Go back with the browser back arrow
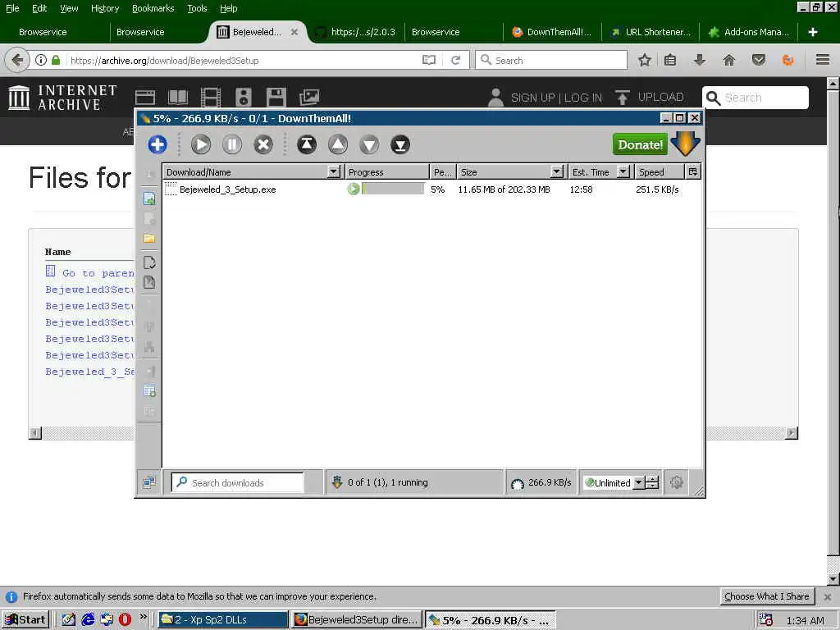 click(x=16, y=60)
